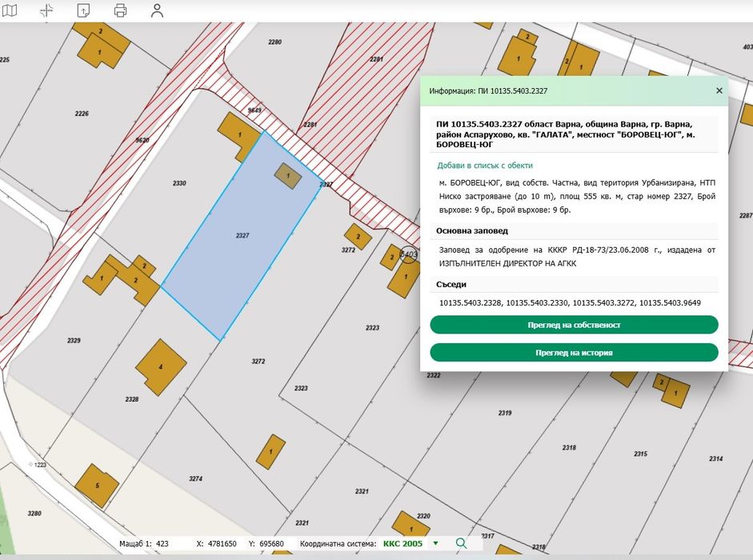The width and height of the screenshot is (753, 560).
Task: Click parcel 3274 label on the map
Action: point(195,478)
